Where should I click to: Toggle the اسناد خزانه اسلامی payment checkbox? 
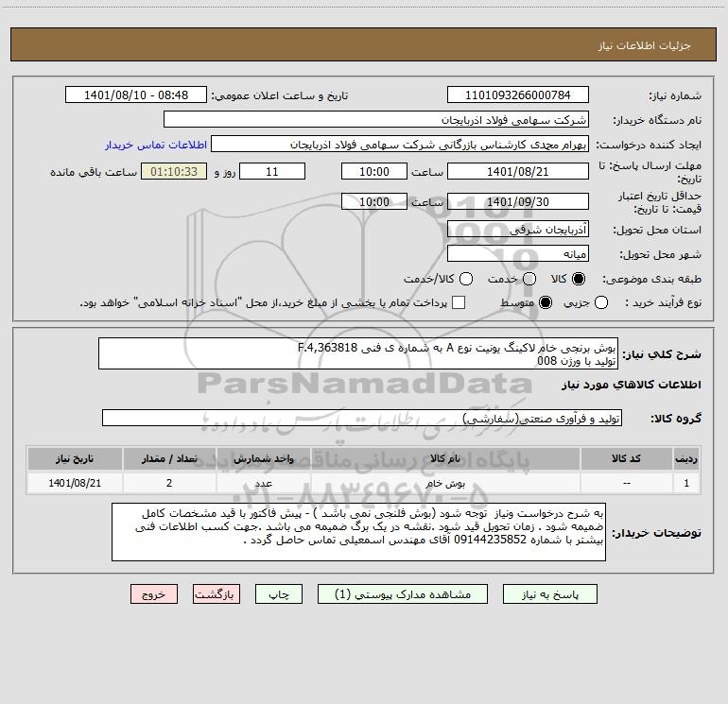459,302
